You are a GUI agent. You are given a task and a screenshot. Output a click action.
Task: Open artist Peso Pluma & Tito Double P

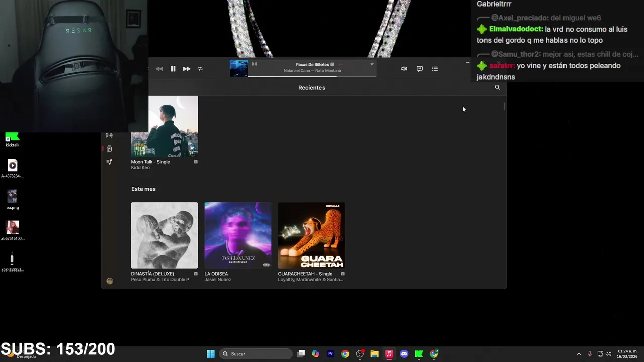[x=160, y=280]
